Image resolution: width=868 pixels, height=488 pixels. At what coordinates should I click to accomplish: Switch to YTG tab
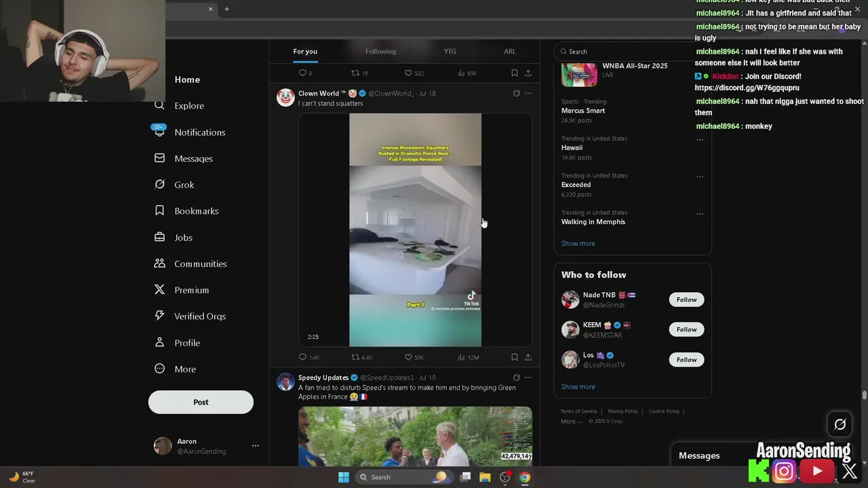tap(450, 52)
